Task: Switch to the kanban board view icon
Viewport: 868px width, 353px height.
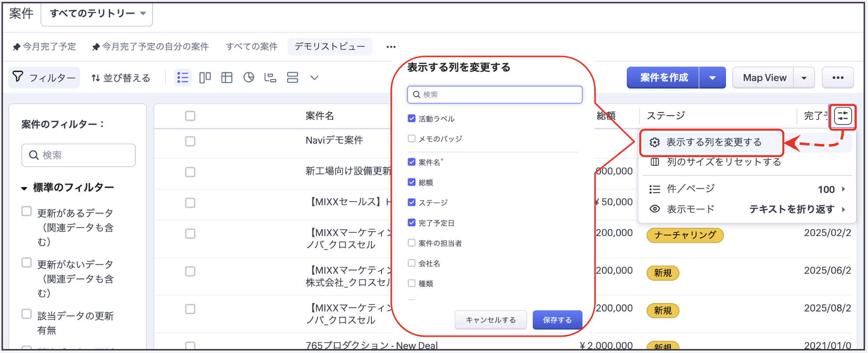Action: coord(205,78)
